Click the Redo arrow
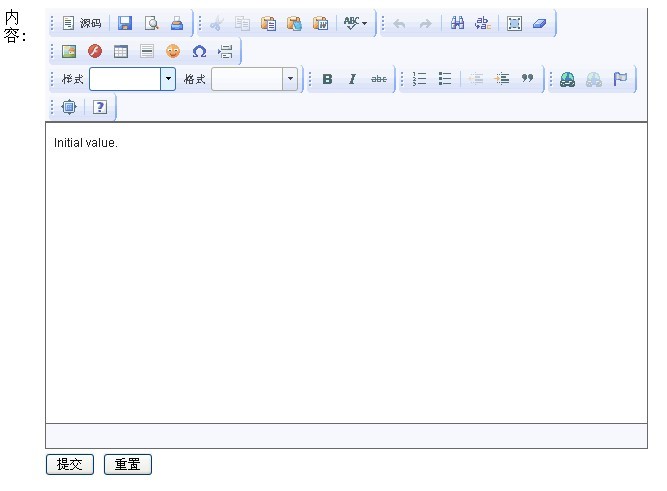Viewport: 667px width, 491px height. [x=425, y=23]
